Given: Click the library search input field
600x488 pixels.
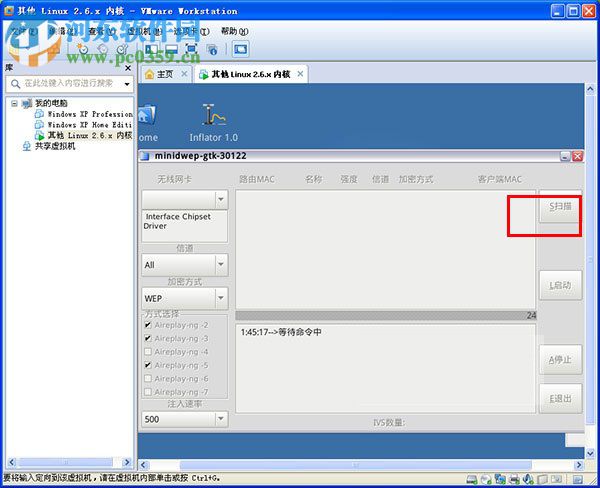Looking at the screenshot, I should click(69, 83).
